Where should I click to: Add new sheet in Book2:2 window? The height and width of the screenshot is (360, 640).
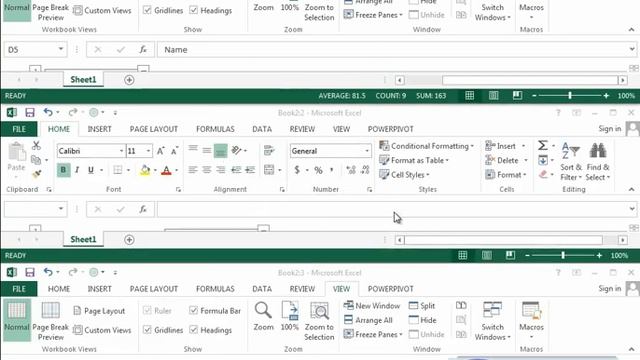[x=129, y=240]
